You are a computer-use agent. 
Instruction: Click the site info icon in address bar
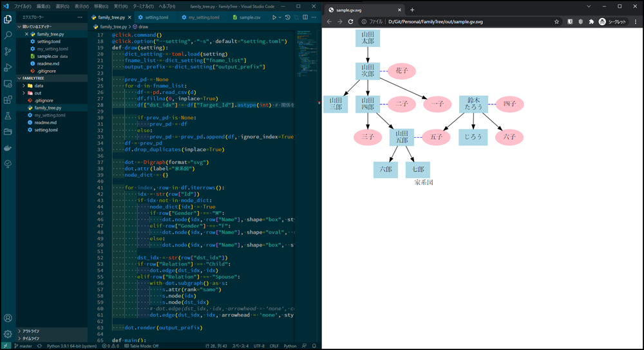364,22
